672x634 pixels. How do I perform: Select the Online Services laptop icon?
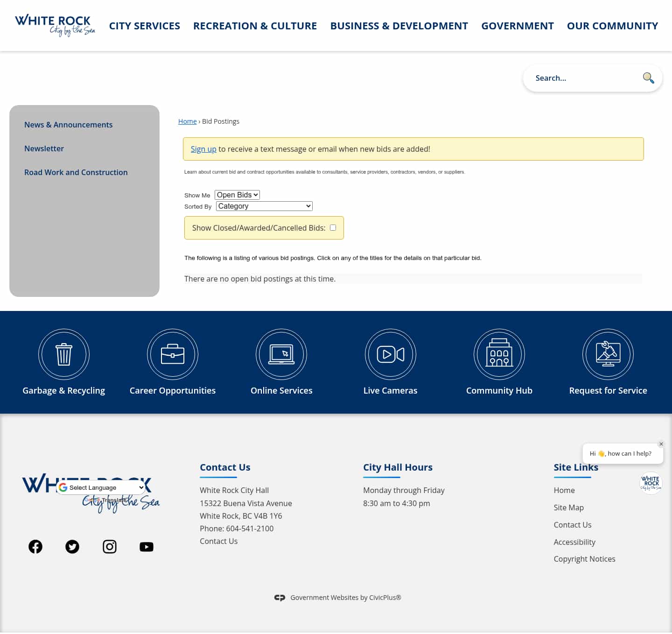[x=281, y=354]
